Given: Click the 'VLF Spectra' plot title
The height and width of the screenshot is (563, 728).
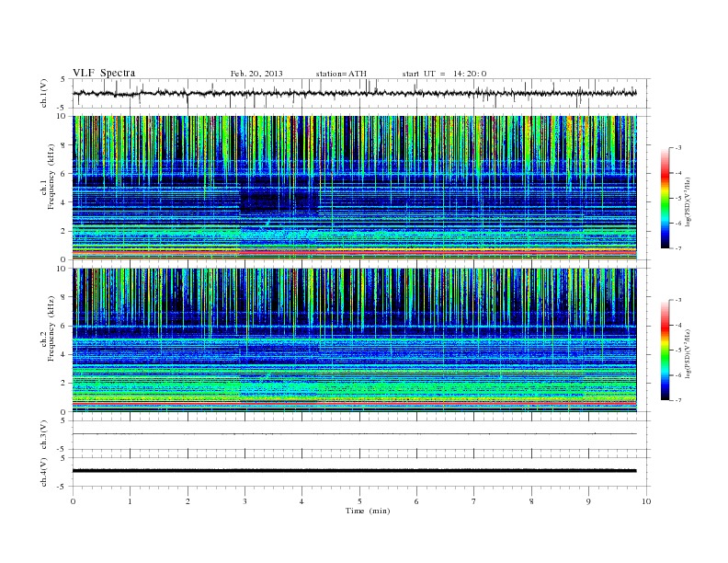Looking at the screenshot, I should (104, 73).
